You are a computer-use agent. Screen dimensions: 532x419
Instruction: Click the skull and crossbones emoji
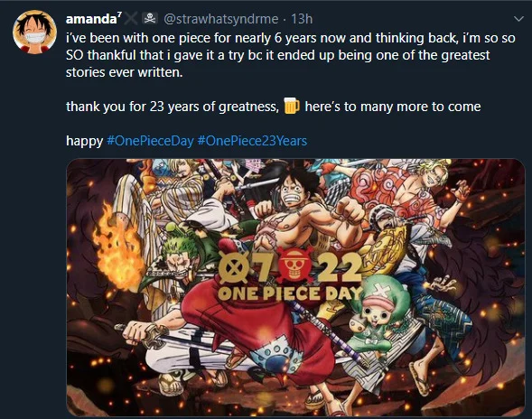tap(150, 18)
